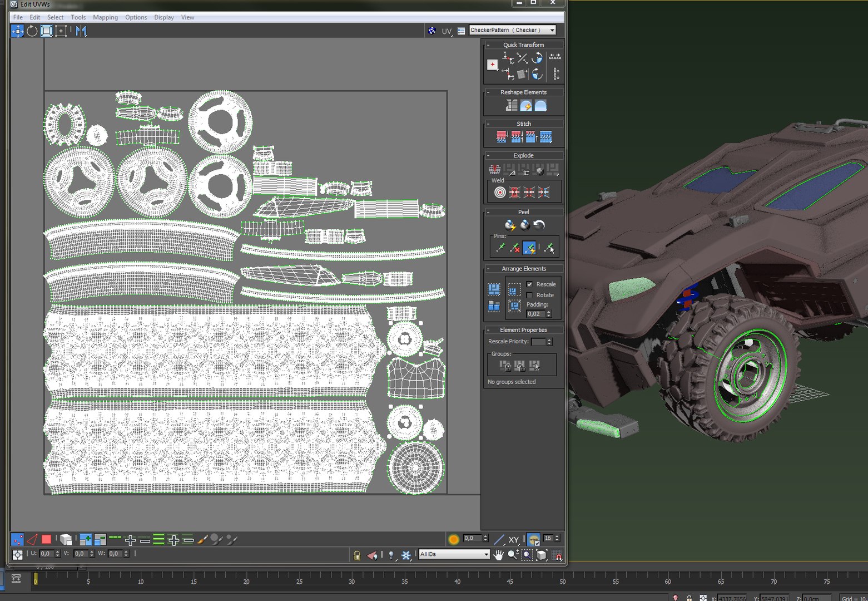This screenshot has width=868, height=601.
Task: Click the Reset Peel icon
Action: (539, 225)
